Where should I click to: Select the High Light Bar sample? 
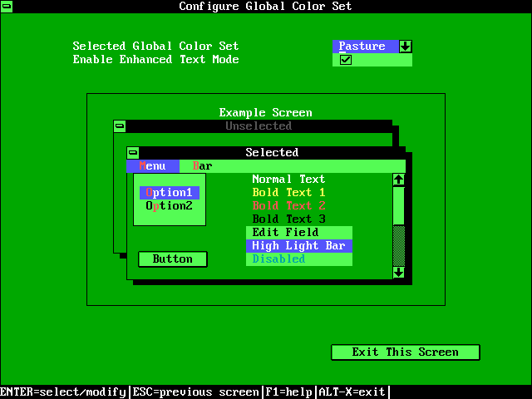tap(298, 246)
